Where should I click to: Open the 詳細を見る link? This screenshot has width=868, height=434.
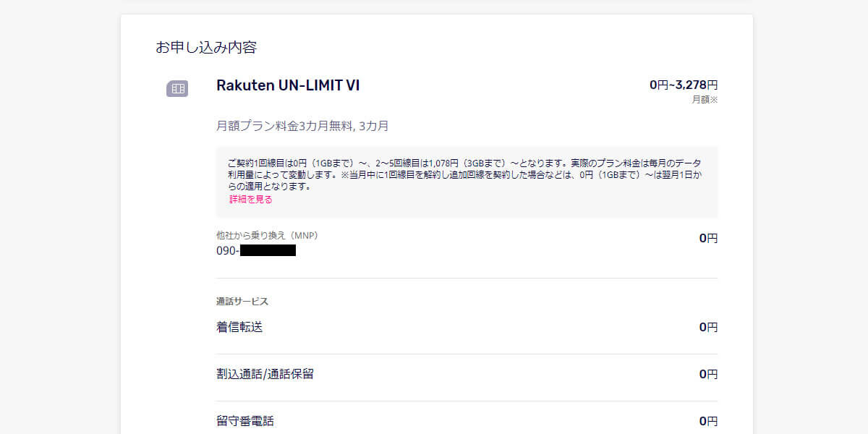tap(250, 200)
